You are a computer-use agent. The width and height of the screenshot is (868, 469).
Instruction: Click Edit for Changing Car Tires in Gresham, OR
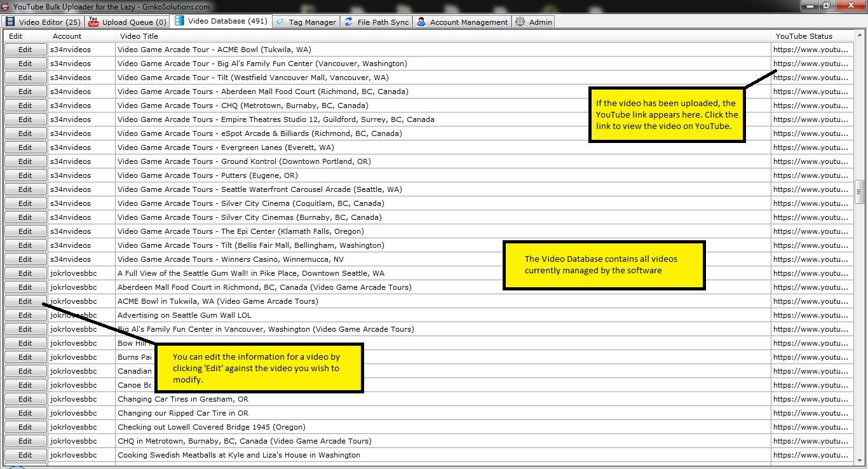[x=25, y=399]
